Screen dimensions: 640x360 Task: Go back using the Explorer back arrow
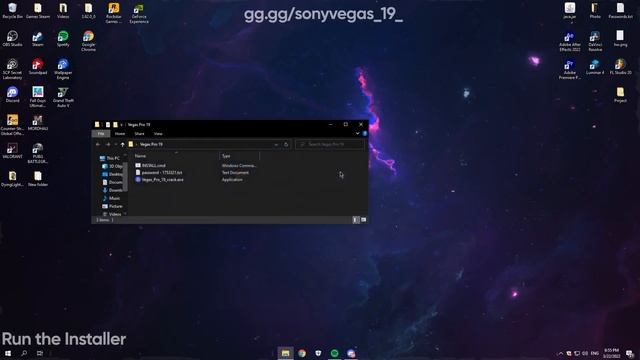click(x=98, y=144)
